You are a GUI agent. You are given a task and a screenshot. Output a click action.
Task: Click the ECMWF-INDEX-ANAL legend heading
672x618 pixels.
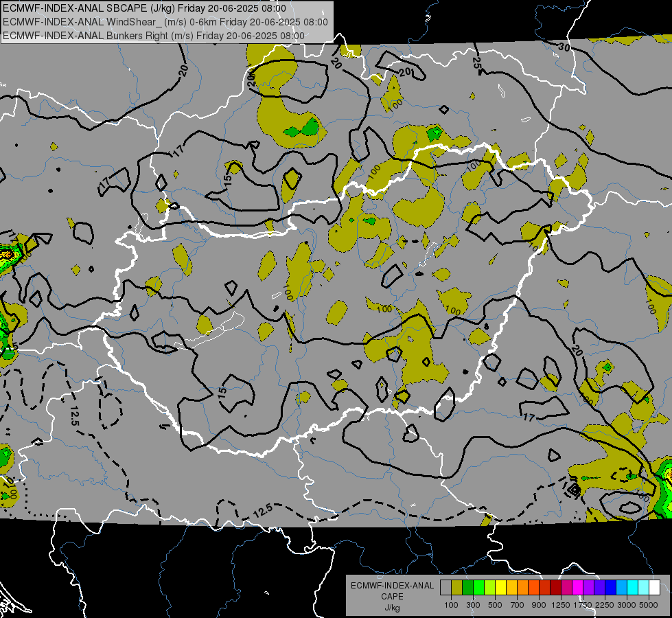pyautogui.click(x=392, y=586)
